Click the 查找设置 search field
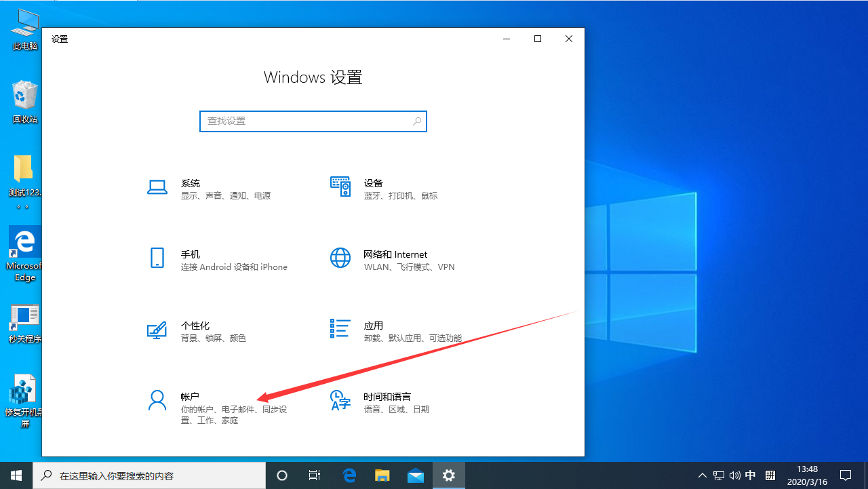 [x=313, y=121]
